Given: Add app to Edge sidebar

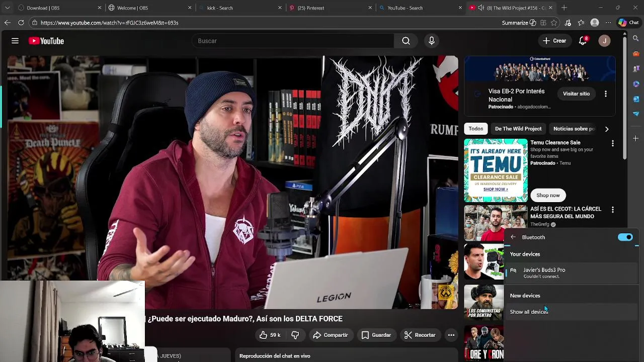Looking at the screenshot, I should (x=636, y=138).
